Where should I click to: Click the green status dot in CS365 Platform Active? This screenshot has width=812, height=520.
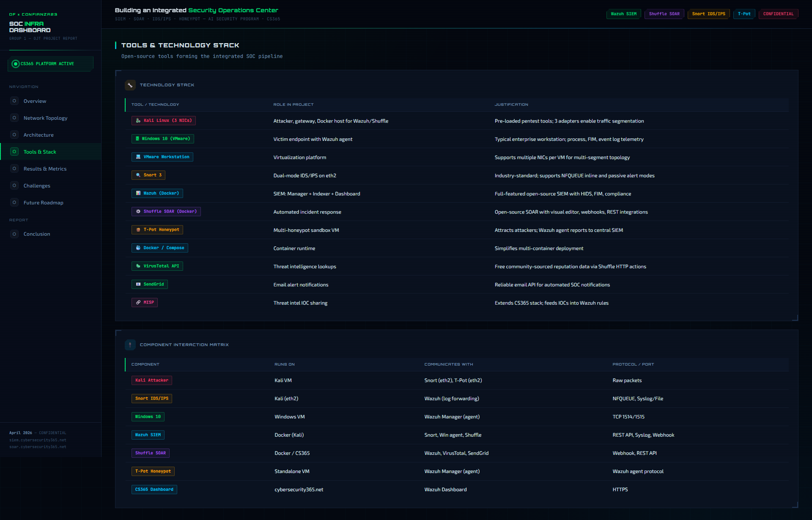point(16,64)
